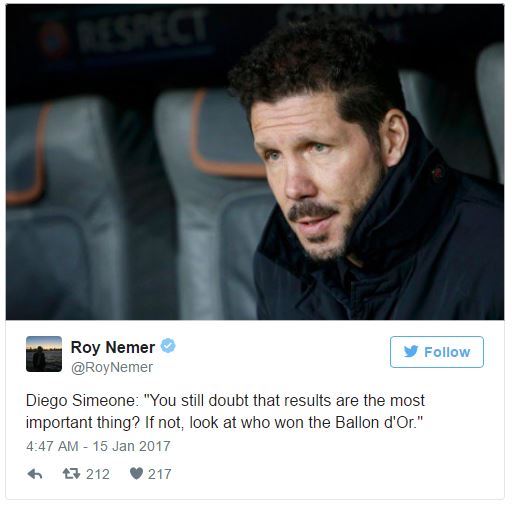The height and width of the screenshot is (505, 512).
Task: Visit the @RoyNemer handle link
Action: [112, 367]
